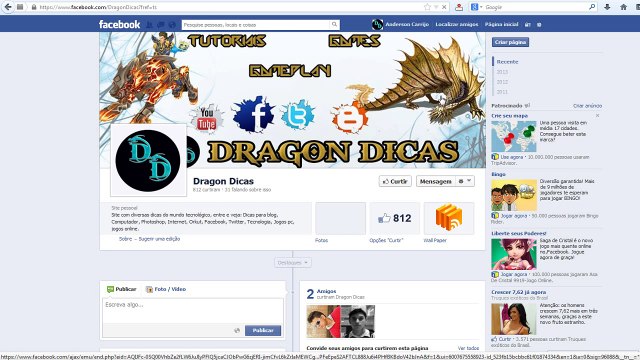
Task: Click the world map ad thumbnail
Action: 514,136
